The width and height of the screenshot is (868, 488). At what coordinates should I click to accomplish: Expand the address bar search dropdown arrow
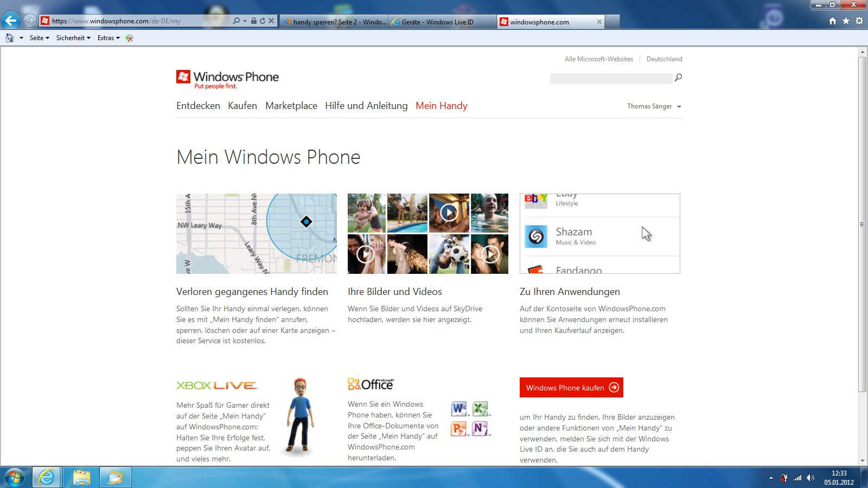click(x=245, y=21)
